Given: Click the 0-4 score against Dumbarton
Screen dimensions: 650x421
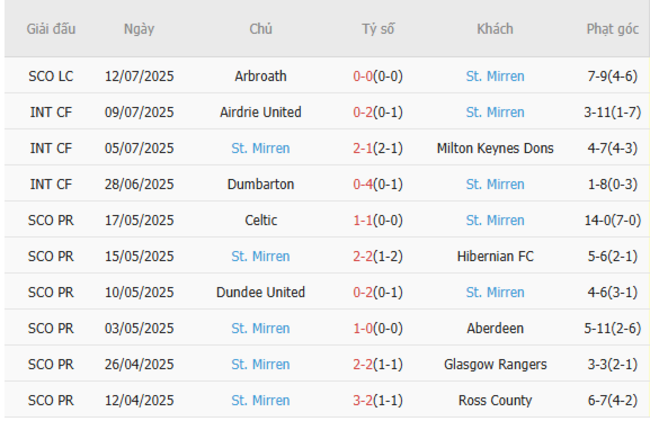Looking at the screenshot, I should coord(364,184).
